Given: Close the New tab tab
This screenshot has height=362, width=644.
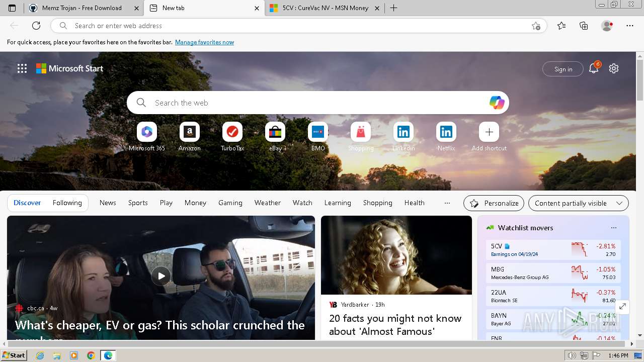Looking at the screenshot, I should point(257,8).
